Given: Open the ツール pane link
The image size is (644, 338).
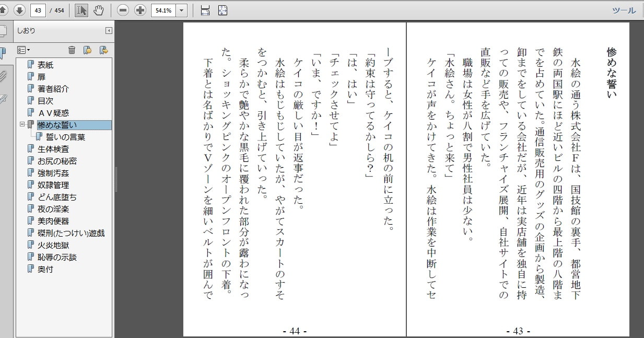Looking at the screenshot, I should click(x=624, y=10).
